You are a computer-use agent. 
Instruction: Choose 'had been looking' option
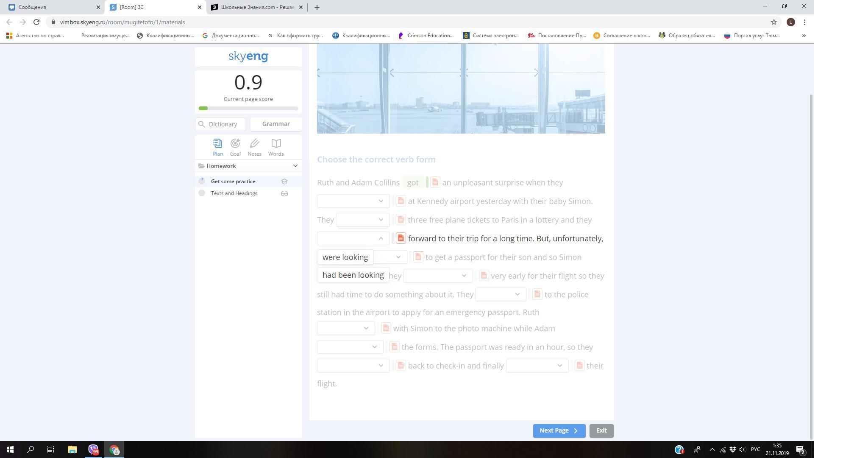(x=353, y=275)
